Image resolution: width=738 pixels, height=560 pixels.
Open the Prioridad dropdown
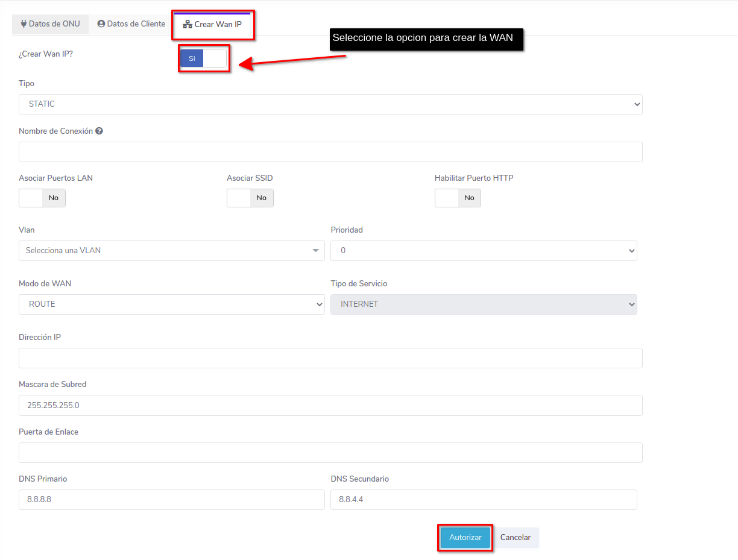click(483, 251)
